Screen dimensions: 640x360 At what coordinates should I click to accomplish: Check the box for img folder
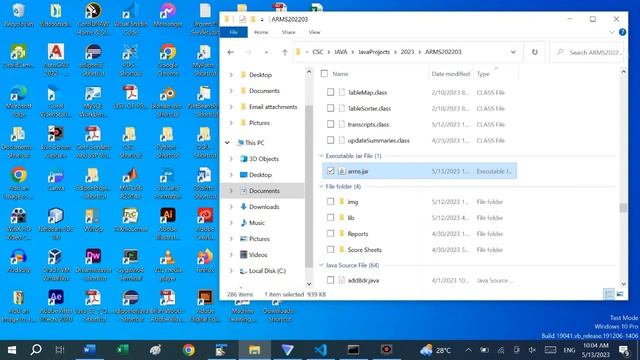pos(331,202)
